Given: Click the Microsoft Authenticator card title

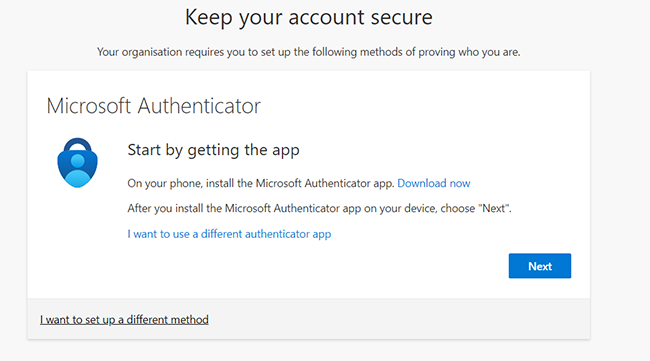Looking at the screenshot, I should 153,106.
